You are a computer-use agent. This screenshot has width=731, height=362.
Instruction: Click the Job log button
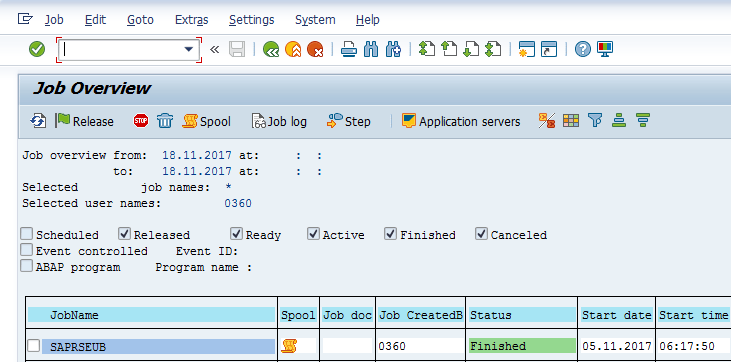point(279,121)
